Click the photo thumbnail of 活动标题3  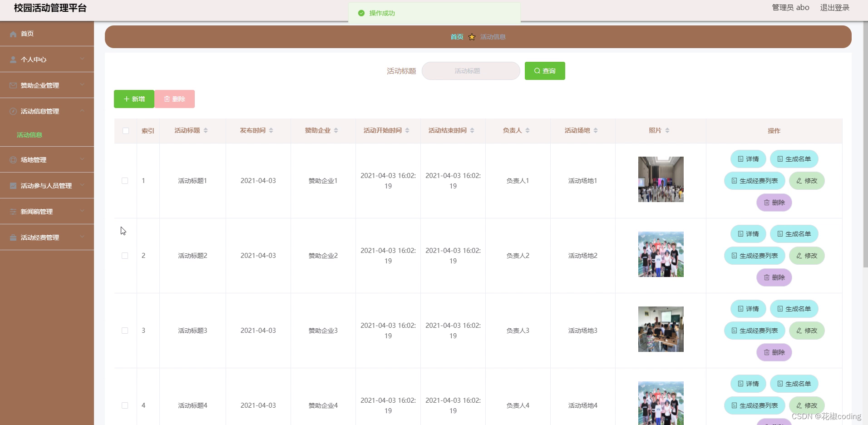click(661, 329)
